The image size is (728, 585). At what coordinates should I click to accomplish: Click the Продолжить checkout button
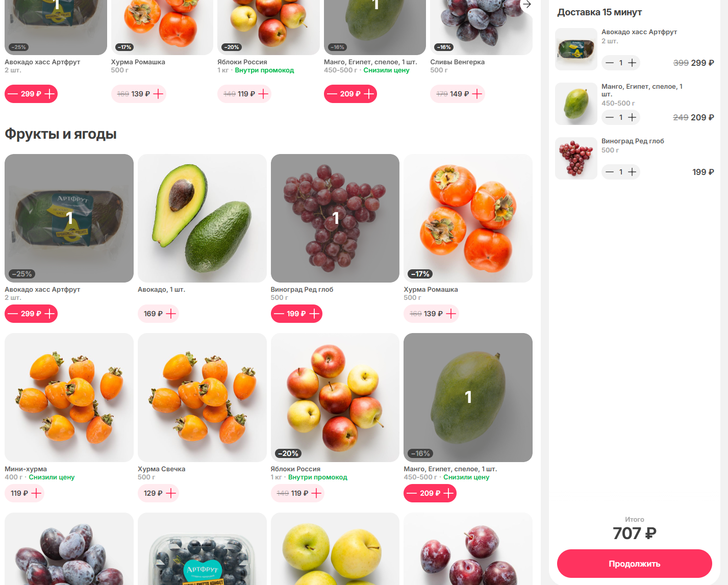click(x=634, y=564)
